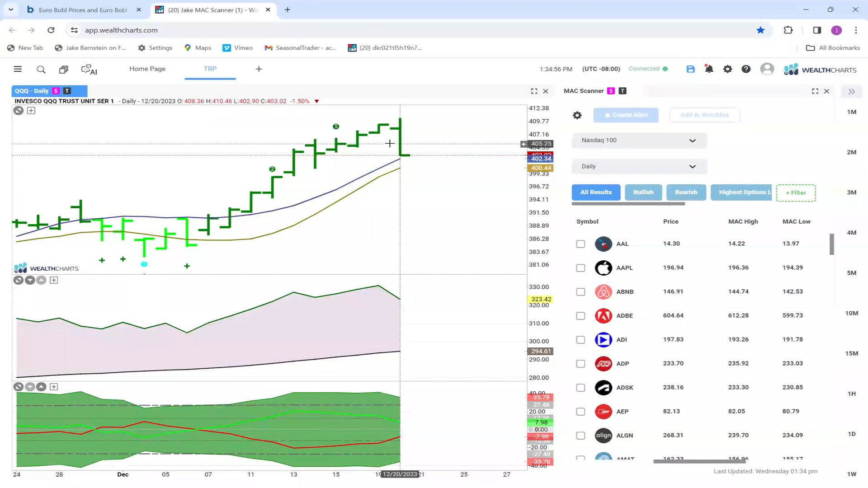
Task: Select the TRP workspace tab
Action: 210,69
